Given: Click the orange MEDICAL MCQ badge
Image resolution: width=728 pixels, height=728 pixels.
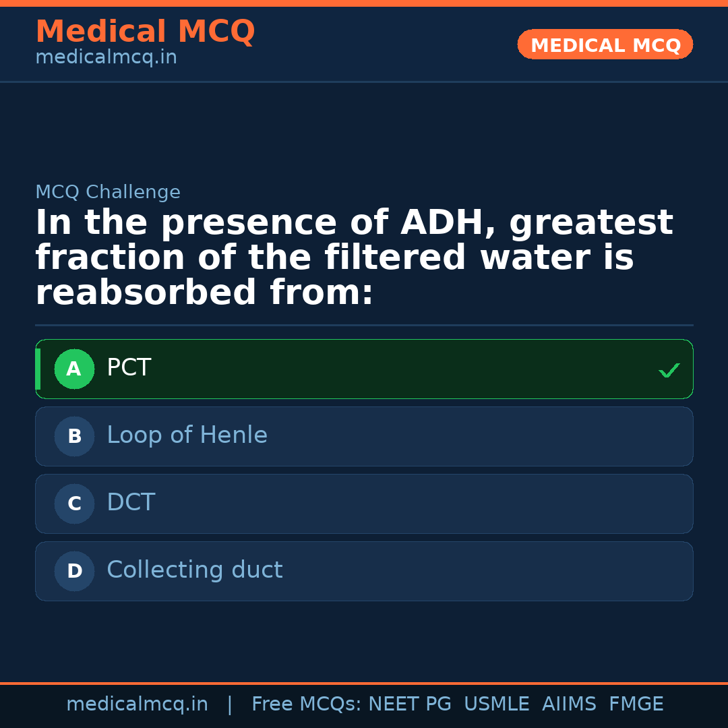Looking at the screenshot, I should 605,44.
